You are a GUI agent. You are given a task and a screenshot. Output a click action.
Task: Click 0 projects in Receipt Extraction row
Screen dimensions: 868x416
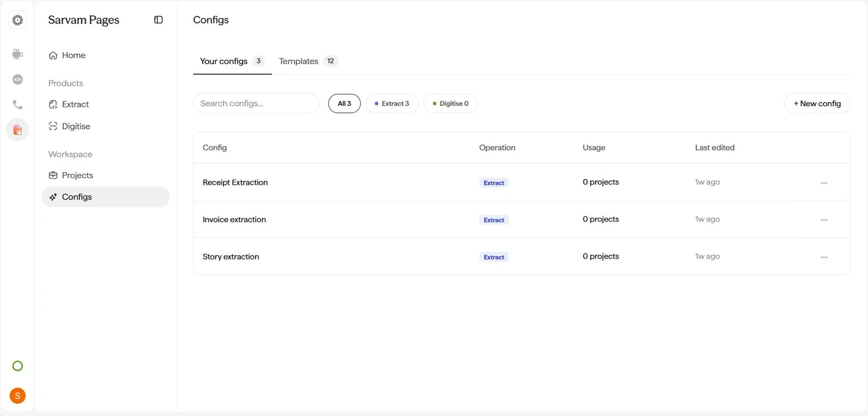(x=601, y=182)
